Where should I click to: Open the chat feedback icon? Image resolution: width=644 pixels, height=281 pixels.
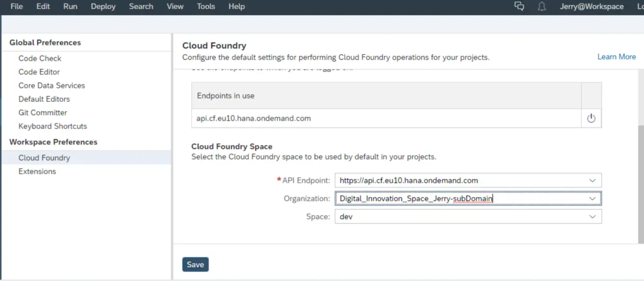click(x=519, y=7)
